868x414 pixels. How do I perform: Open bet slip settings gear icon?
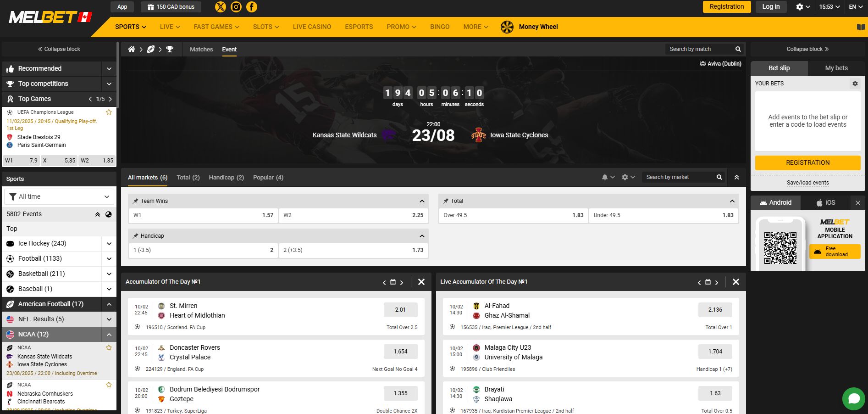pyautogui.click(x=855, y=84)
